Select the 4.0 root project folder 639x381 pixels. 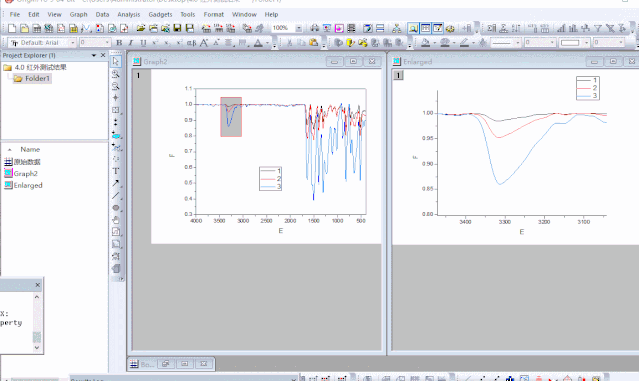(35, 67)
